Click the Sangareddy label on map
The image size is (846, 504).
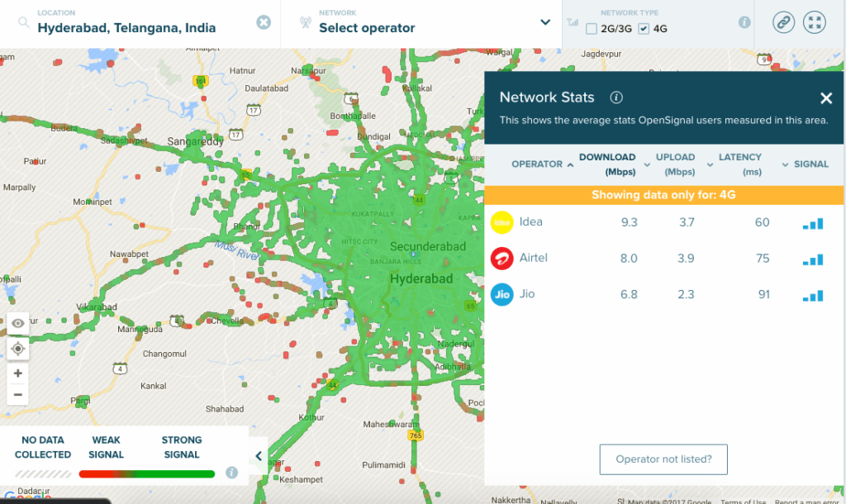coord(195,141)
